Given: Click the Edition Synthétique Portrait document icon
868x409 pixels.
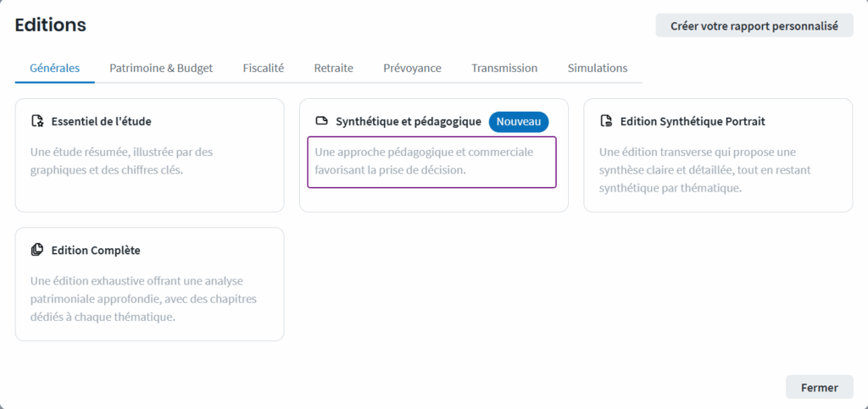Looking at the screenshot, I should click(x=606, y=122).
